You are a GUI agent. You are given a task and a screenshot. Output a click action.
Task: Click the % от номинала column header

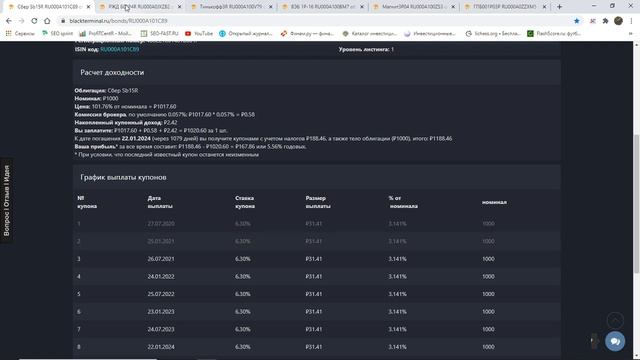pos(403,202)
